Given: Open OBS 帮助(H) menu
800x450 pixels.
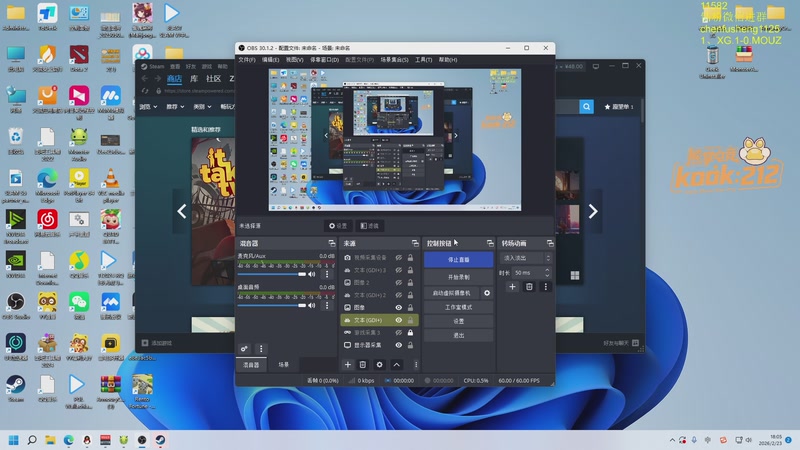Looking at the screenshot, I should coord(448,60).
